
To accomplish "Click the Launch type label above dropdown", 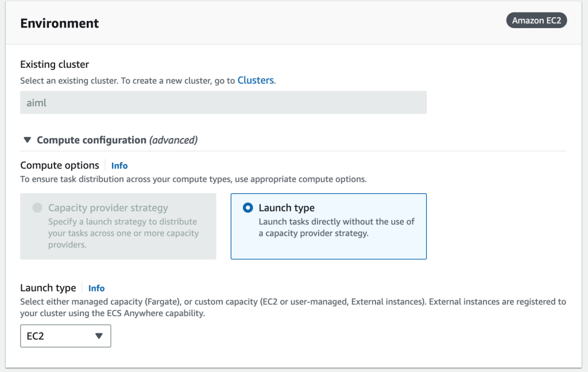I will pyautogui.click(x=48, y=288).
